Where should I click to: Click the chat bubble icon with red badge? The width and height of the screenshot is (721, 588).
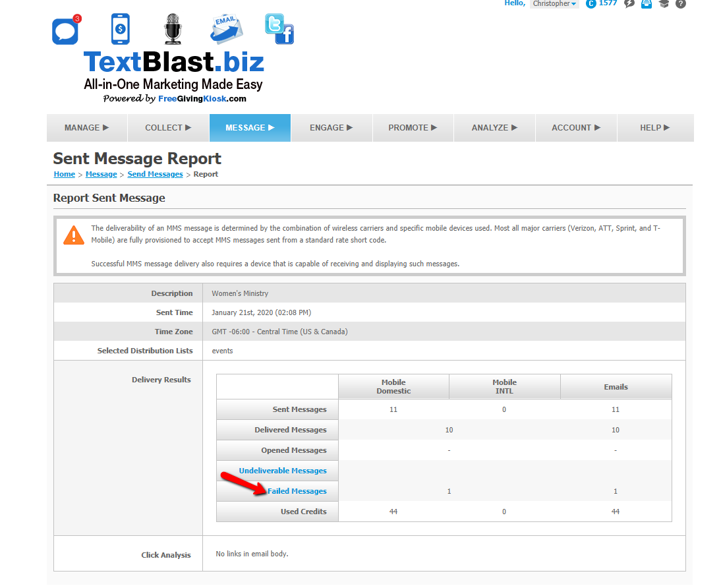click(67, 30)
